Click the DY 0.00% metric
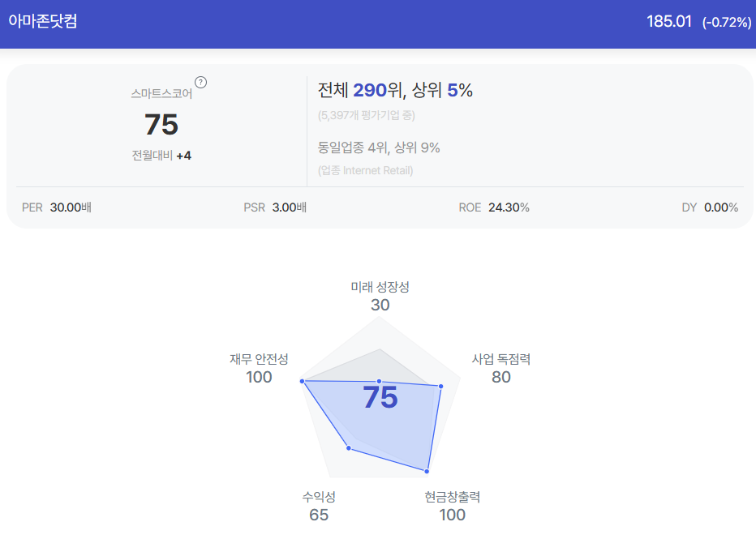 [710, 207]
